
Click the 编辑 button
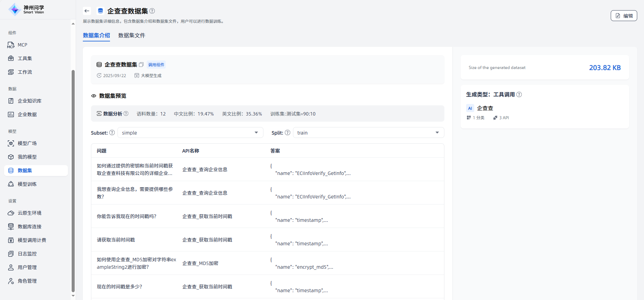[624, 16]
